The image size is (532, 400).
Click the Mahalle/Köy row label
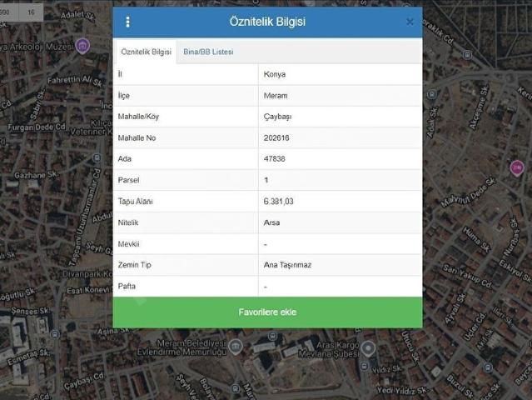pos(138,117)
